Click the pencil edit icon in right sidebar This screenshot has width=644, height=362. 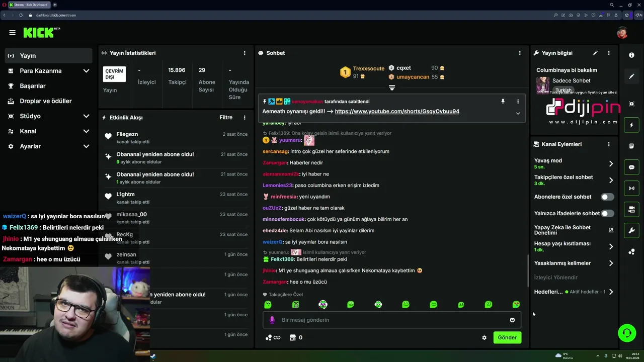pos(631,76)
